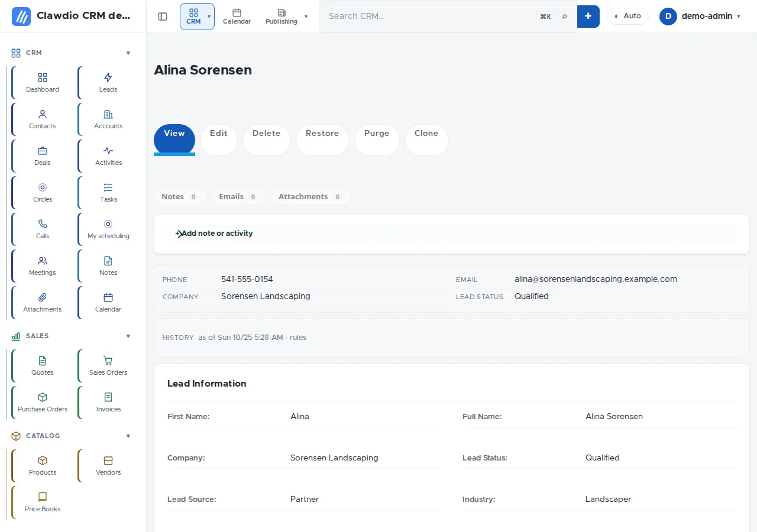The width and height of the screenshot is (757, 532).
Task: Open the demo-admin user menu
Action: coord(701,17)
